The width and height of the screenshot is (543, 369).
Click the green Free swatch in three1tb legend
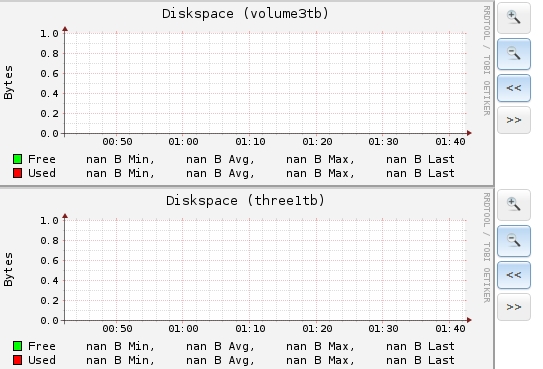[17, 346]
